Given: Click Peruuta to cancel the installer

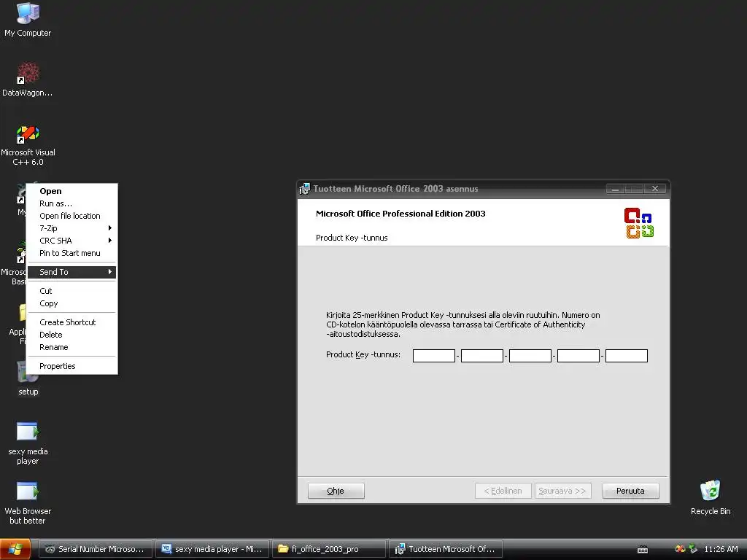Looking at the screenshot, I should pyautogui.click(x=631, y=491).
